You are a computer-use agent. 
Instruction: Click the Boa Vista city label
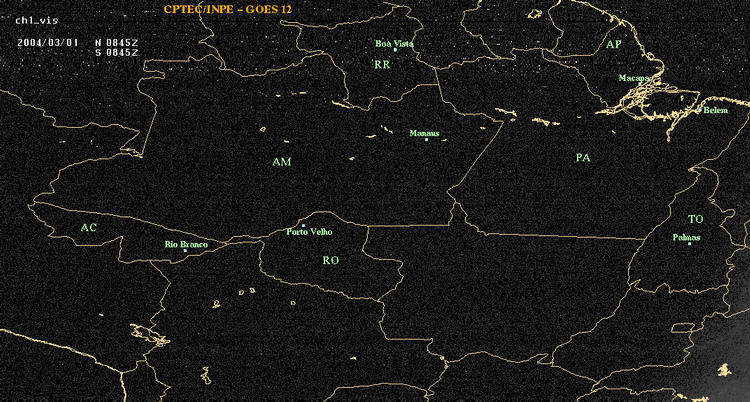pyautogui.click(x=394, y=44)
